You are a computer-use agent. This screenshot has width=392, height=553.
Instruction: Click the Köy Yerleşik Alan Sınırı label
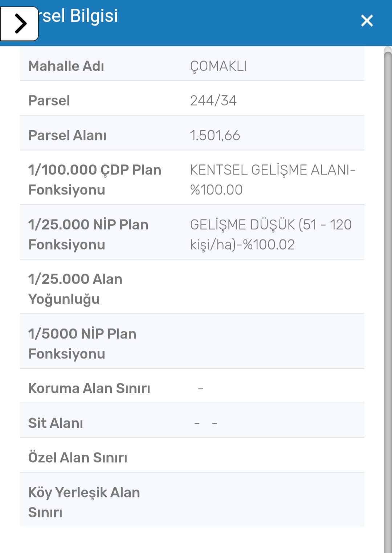pyautogui.click(x=84, y=502)
